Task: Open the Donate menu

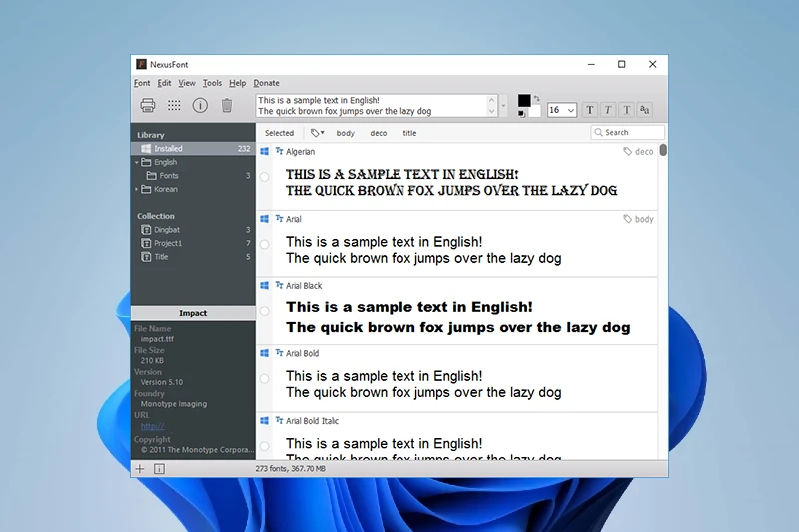Action: coord(266,83)
